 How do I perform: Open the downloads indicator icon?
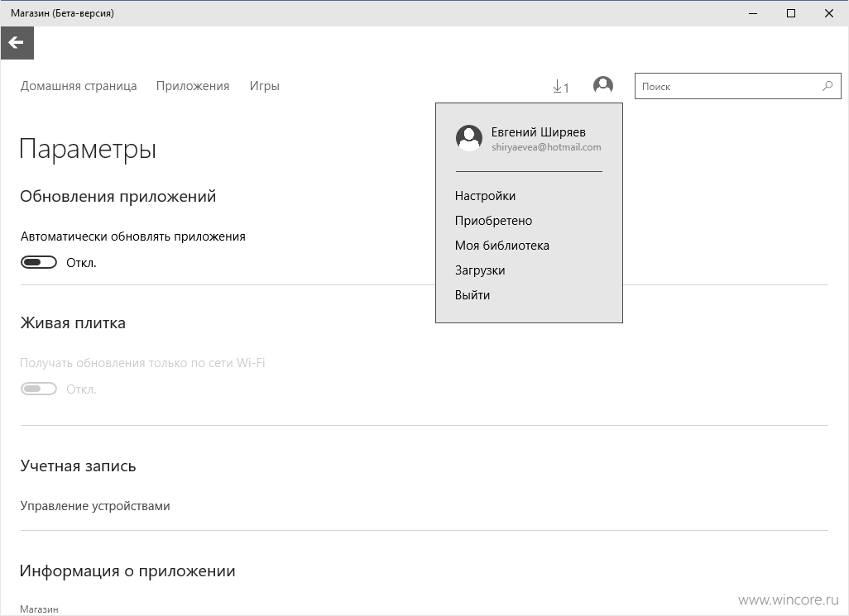tap(560, 87)
